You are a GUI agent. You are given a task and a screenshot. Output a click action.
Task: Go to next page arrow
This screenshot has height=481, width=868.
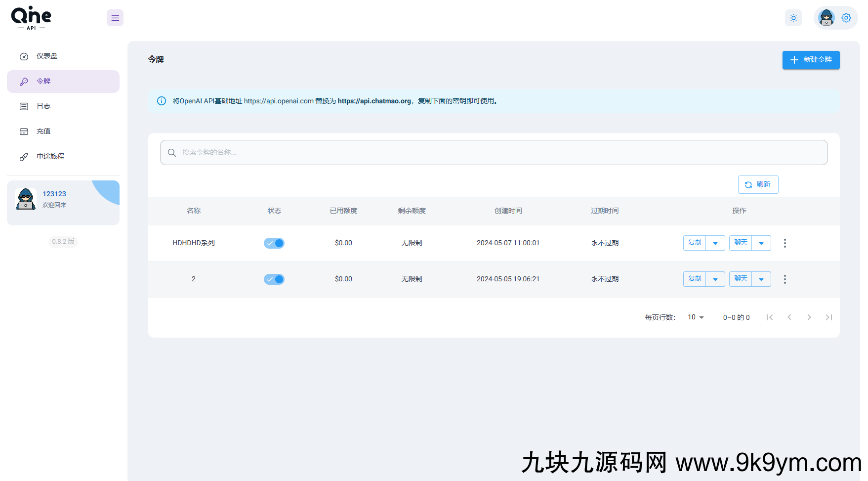(x=809, y=317)
